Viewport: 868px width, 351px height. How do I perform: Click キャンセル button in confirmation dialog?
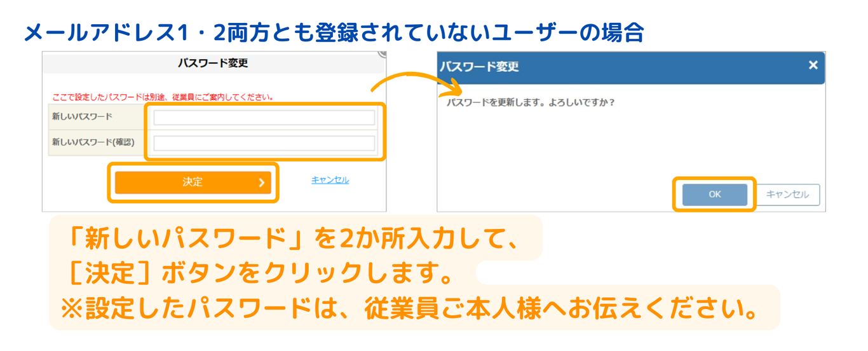click(x=787, y=195)
